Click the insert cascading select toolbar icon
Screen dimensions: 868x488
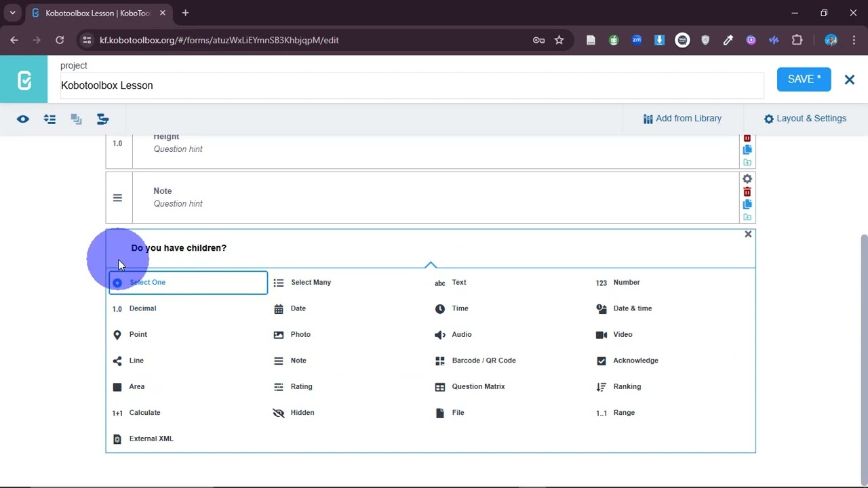pyautogui.click(x=103, y=119)
